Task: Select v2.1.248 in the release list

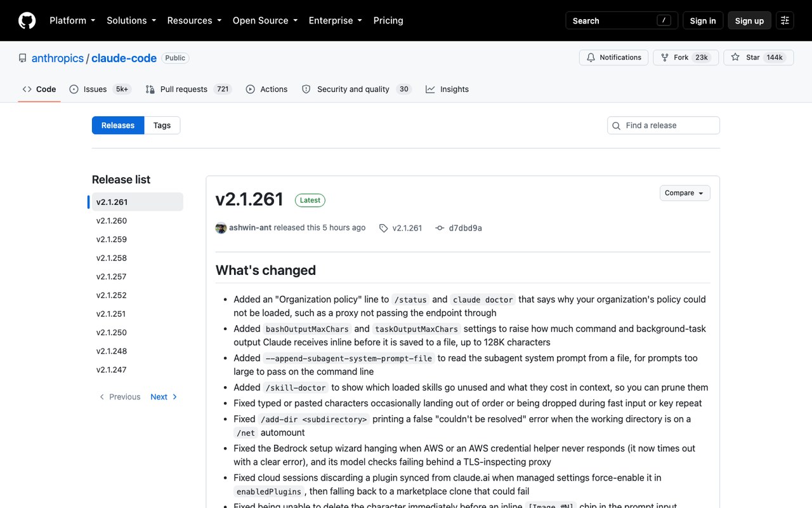Action: point(138,351)
